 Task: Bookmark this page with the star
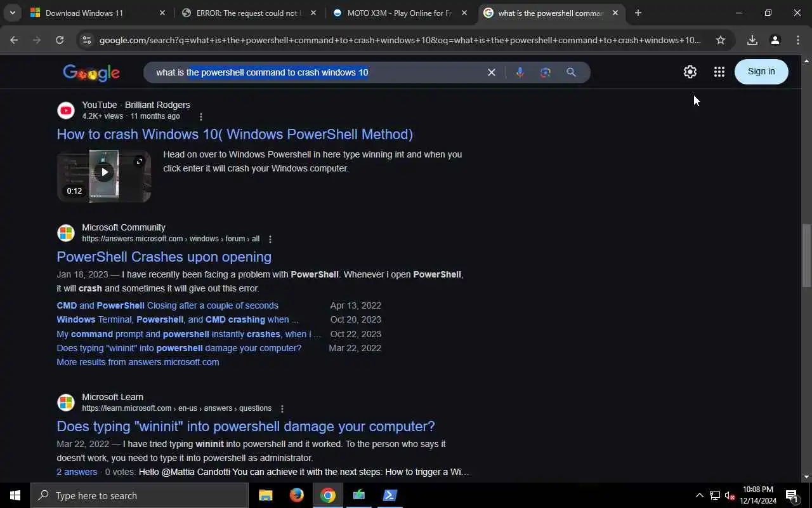click(x=721, y=40)
